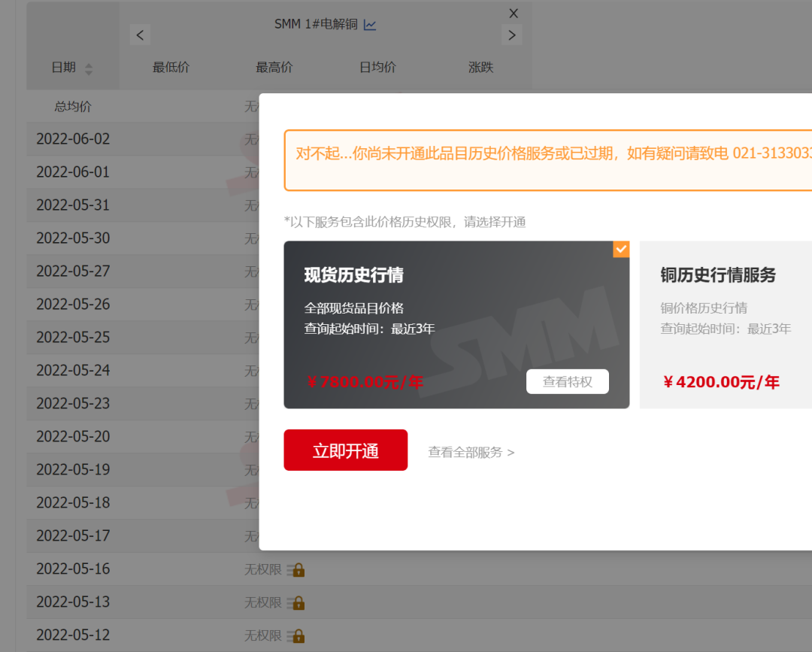The image size is (812, 652).
Task: Open the 查看全部服务 link
Action: (x=471, y=452)
